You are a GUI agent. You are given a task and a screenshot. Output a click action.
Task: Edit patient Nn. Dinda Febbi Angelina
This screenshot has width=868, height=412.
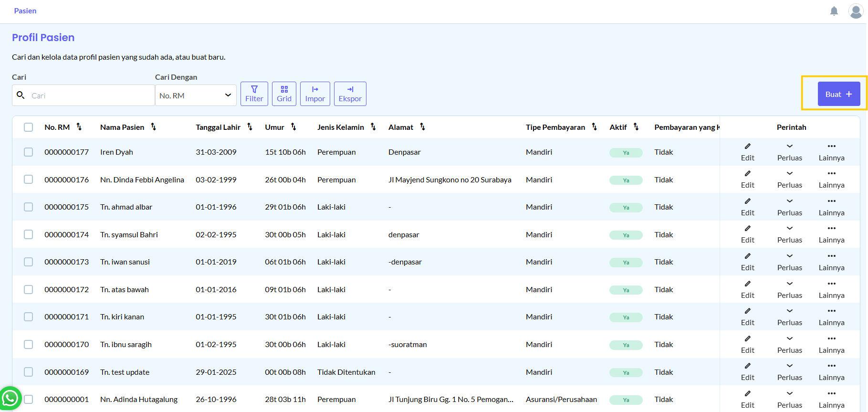coord(748,180)
